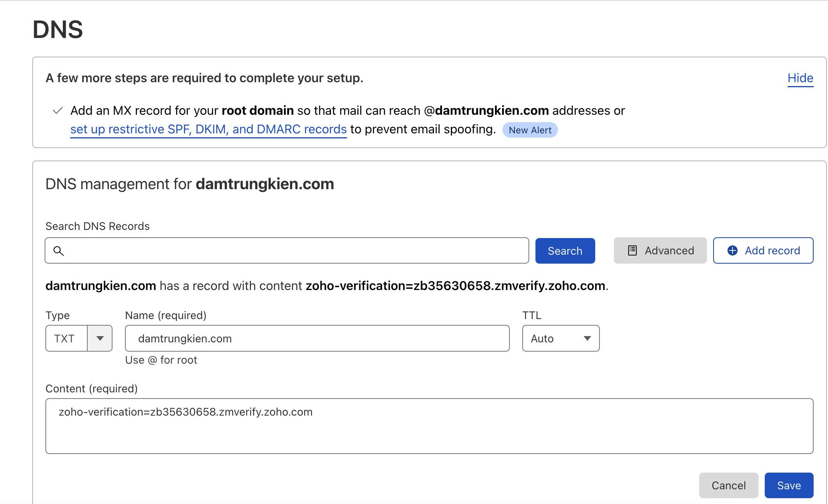Hide the setup steps notice
The image size is (828, 504).
tap(800, 78)
